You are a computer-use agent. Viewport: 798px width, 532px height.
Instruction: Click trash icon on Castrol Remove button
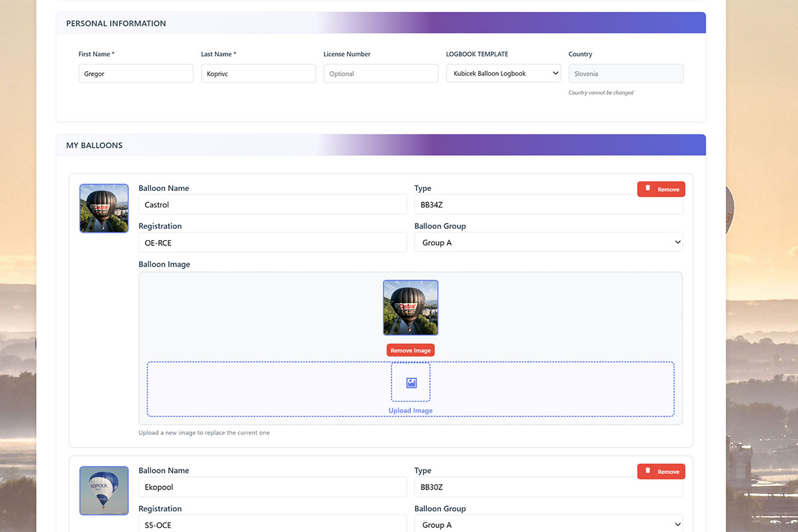coord(648,189)
